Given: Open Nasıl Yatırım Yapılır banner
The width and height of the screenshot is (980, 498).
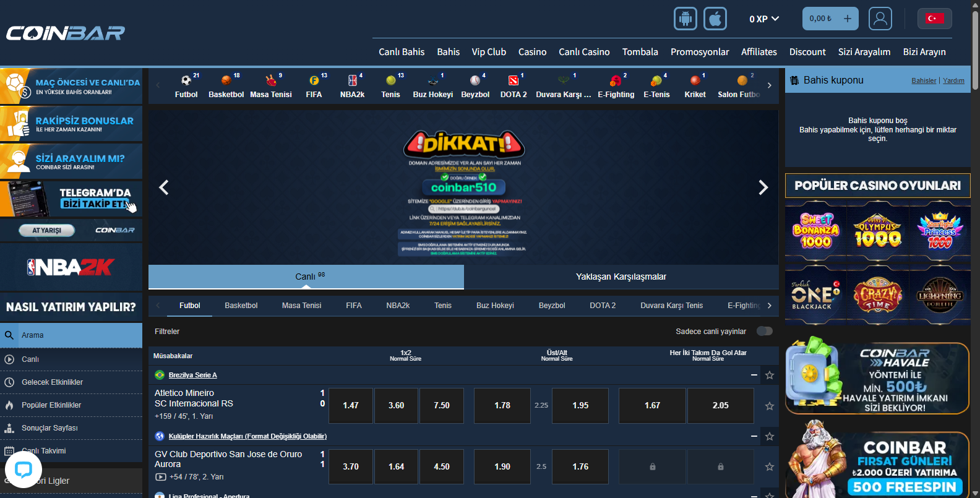Looking at the screenshot, I should pyautogui.click(x=71, y=307).
